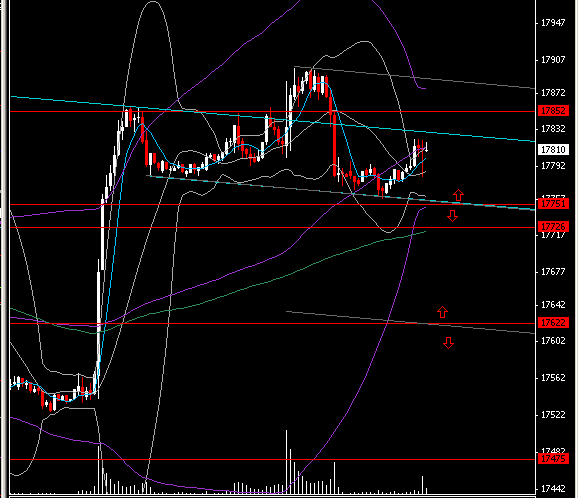578x498 pixels.
Task: Click the 17947 price axis value
Action: click(553, 23)
